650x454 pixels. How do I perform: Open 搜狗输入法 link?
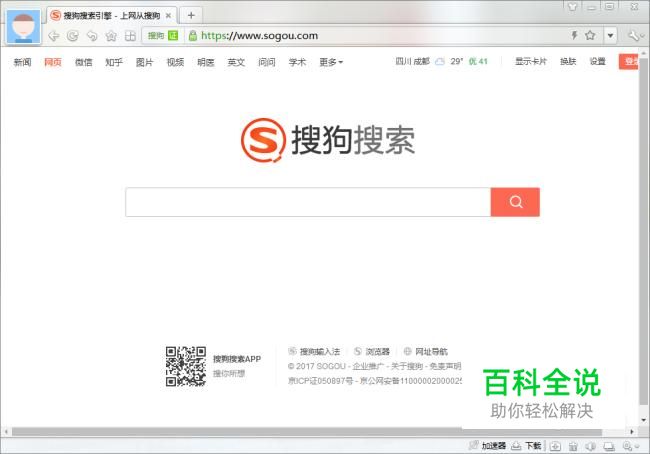pos(314,352)
